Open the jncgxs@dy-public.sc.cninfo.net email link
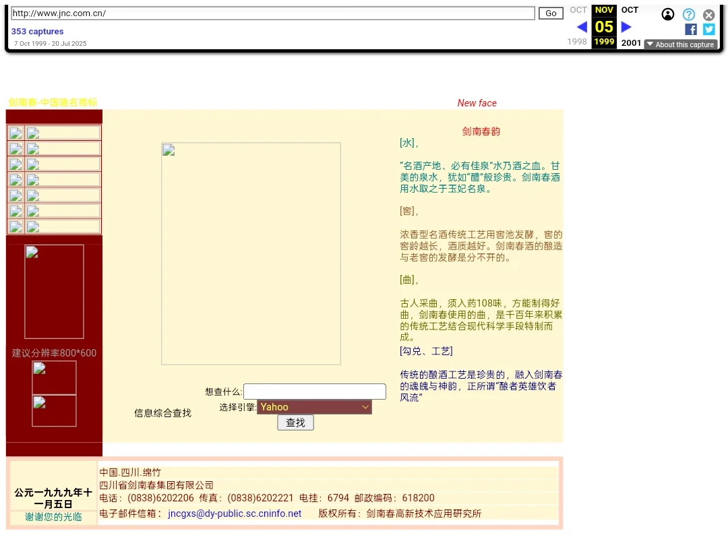Image resolution: width=728 pixels, height=560 pixels. coord(235,513)
